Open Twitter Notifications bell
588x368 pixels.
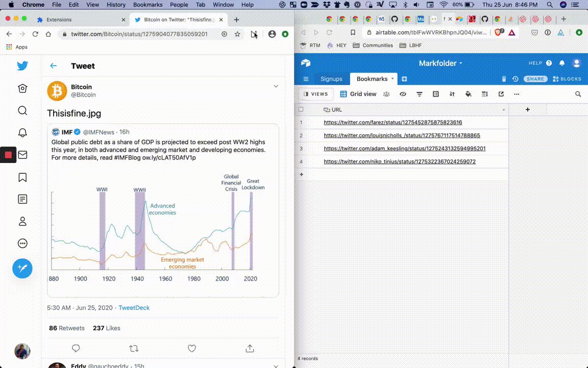coord(22,132)
